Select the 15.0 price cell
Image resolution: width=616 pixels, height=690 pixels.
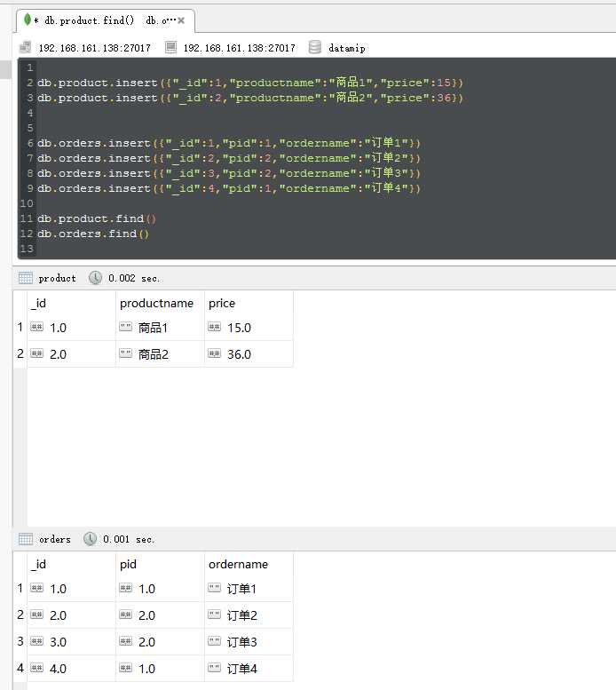[x=249, y=328]
